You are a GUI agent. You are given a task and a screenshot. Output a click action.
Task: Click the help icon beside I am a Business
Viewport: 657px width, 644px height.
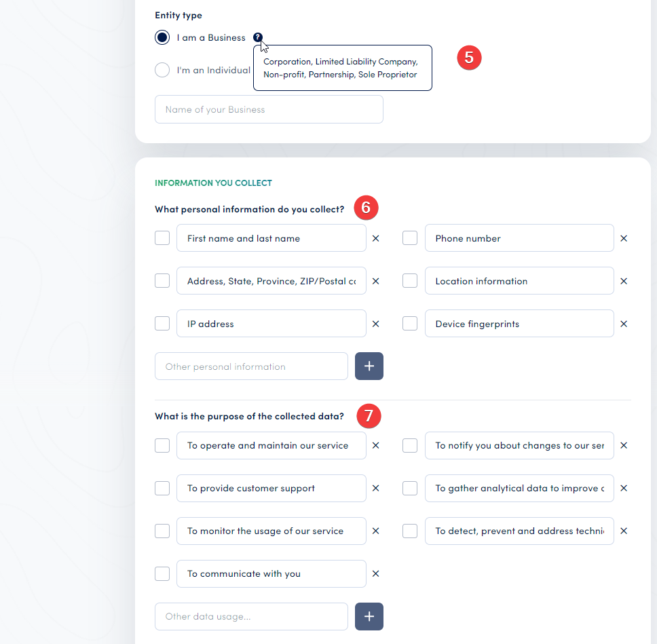257,38
